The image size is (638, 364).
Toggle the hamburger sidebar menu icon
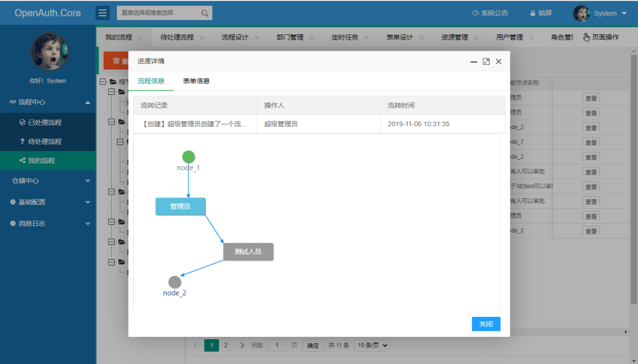[103, 13]
